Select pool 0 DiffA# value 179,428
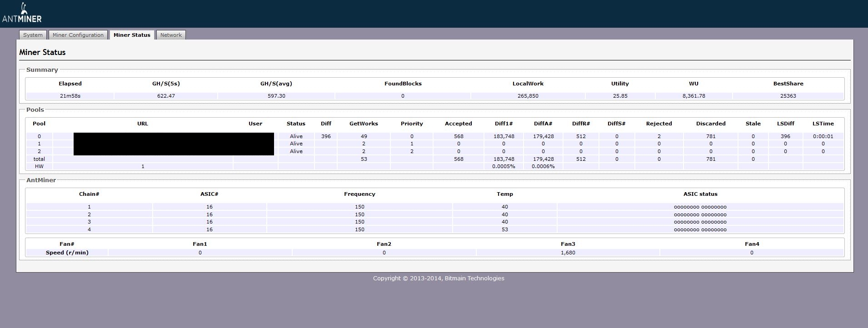The height and width of the screenshot is (328, 868). 543,136
